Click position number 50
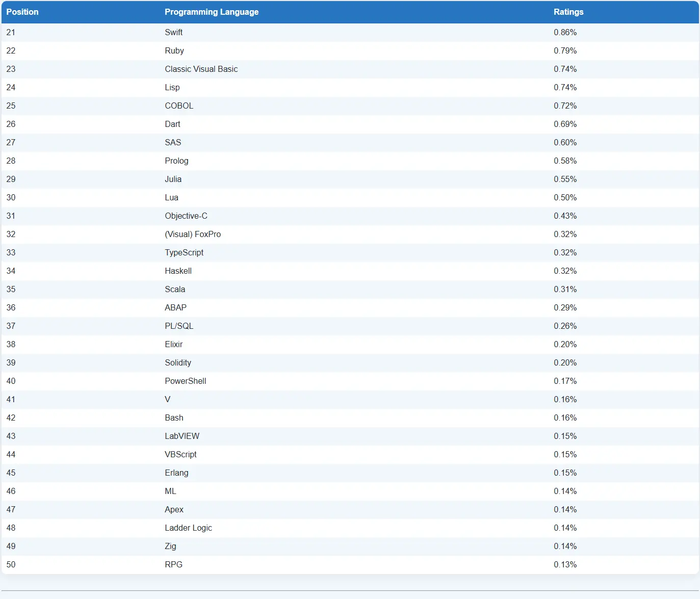This screenshot has height=599, width=700. pyautogui.click(x=11, y=564)
